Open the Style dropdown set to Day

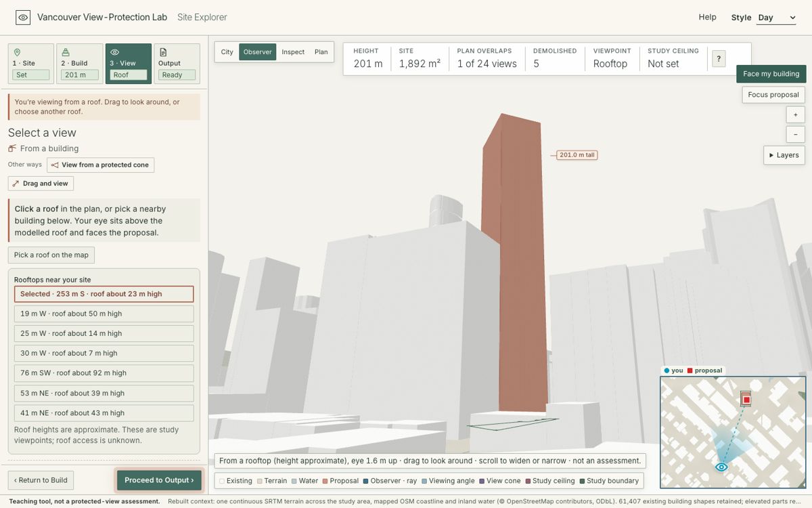point(776,18)
